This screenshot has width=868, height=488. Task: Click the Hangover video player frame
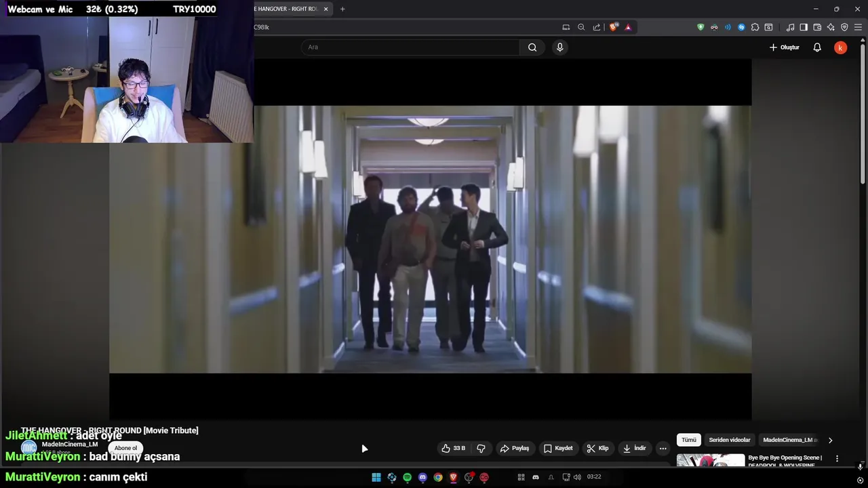pyautogui.click(x=430, y=239)
